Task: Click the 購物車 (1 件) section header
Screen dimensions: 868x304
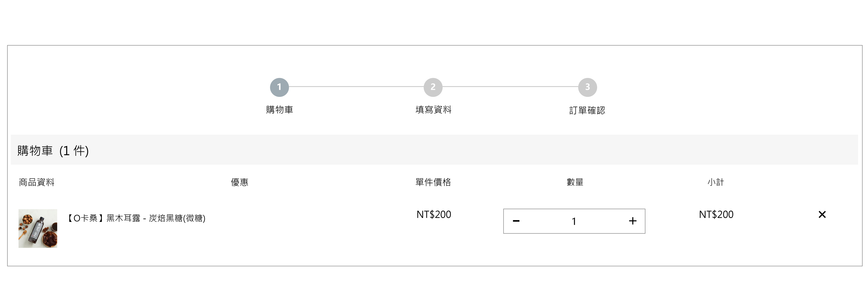Action: coord(53,151)
